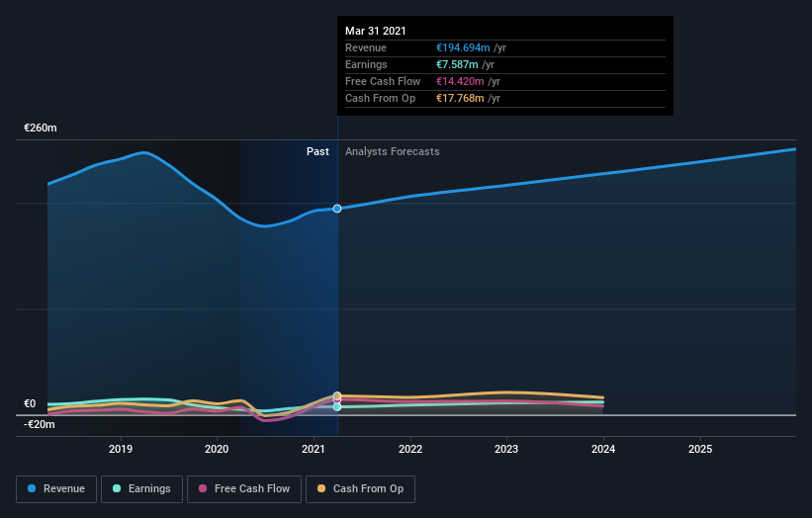Click the 'Past' label in the chart

(317, 151)
